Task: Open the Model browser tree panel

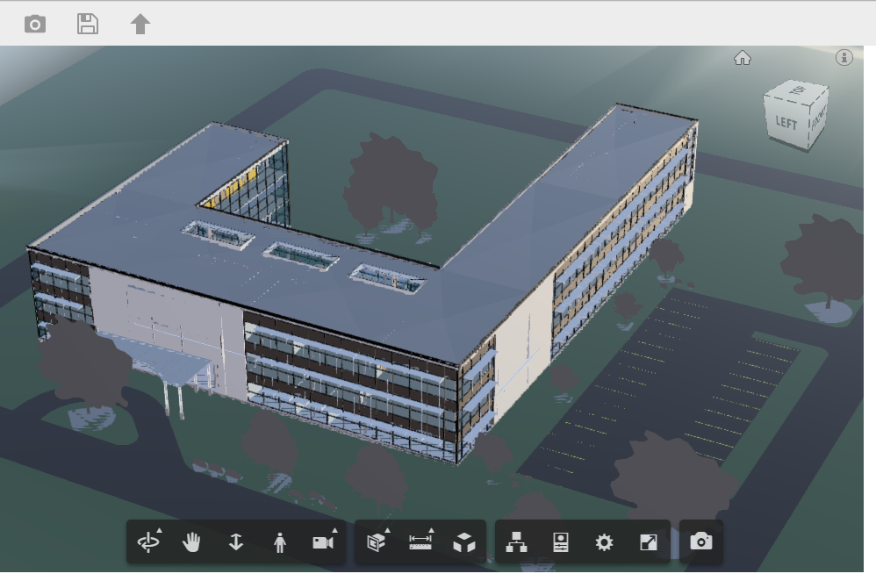Action: click(517, 542)
